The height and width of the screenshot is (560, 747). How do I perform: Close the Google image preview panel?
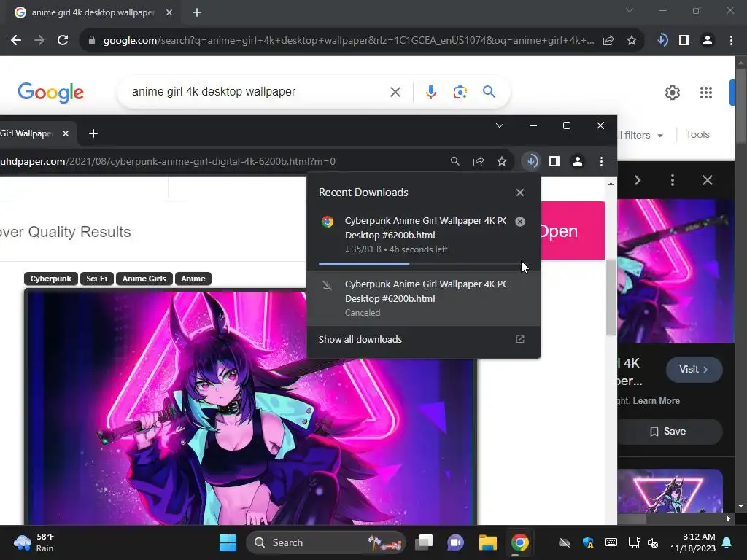point(708,180)
